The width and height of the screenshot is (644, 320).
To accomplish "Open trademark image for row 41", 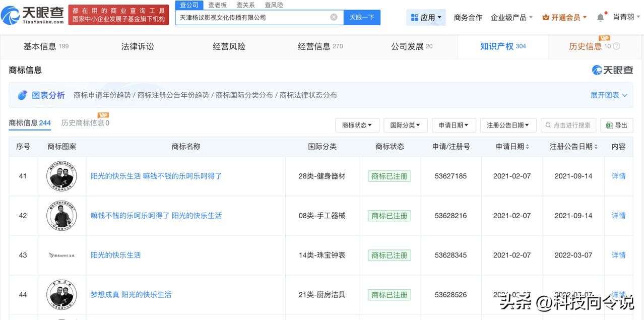I will (x=61, y=176).
